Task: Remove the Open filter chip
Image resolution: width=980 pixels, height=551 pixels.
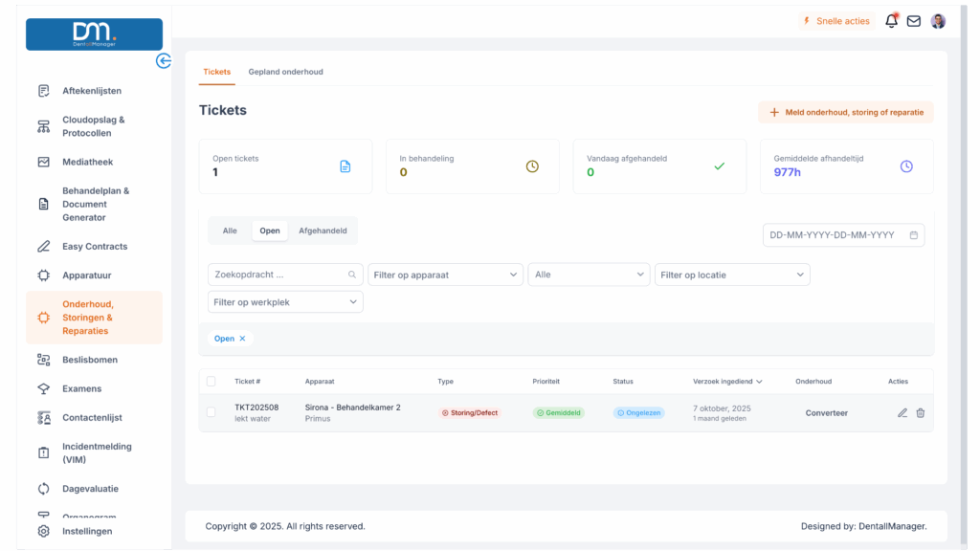Action: coord(242,339)
